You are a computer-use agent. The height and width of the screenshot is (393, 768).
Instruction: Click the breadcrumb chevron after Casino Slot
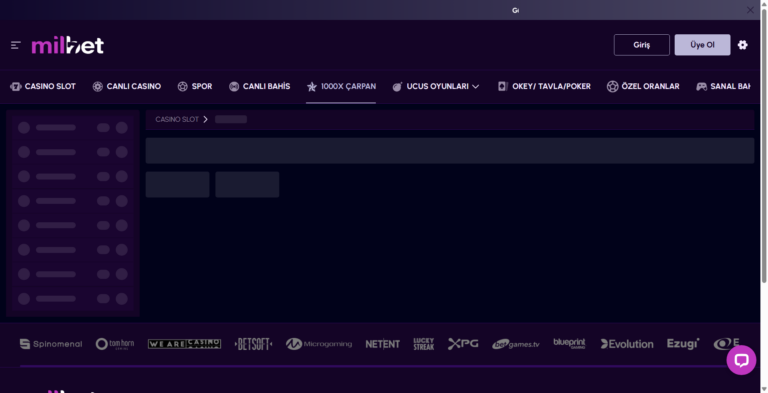point(205,119)
